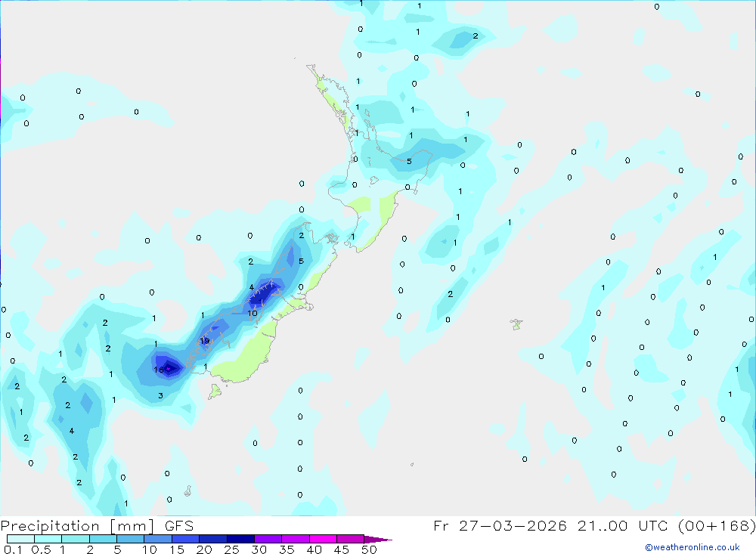Click the legend label "30"
756x554 pixels.
click(259, 549)
